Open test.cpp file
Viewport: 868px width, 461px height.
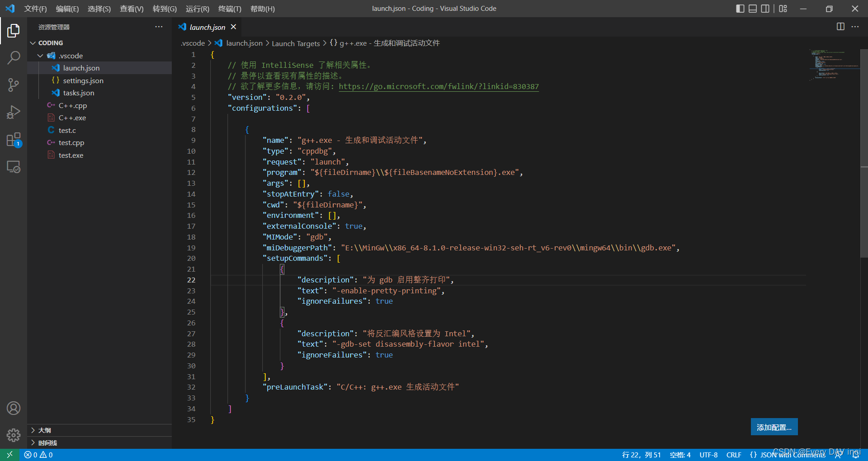99,142
